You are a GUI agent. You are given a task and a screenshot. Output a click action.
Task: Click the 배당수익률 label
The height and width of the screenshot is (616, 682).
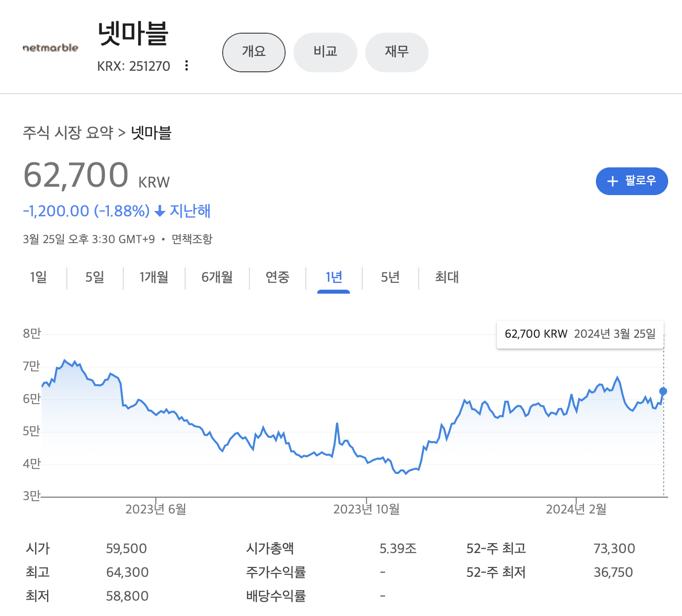coord(276,596)
